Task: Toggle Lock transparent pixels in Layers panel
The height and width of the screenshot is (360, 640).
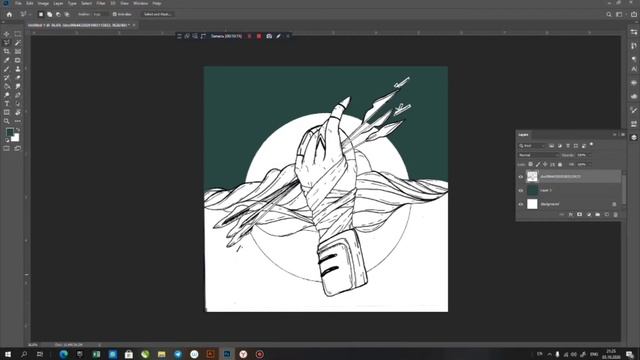Action: pyautogui.click(x=530, y=164)
